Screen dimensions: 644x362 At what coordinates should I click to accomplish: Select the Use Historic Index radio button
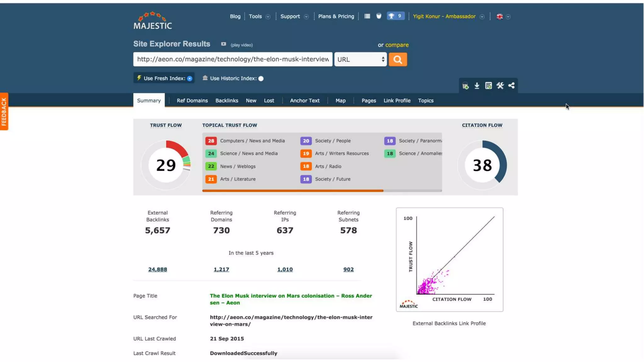click(x=261, y=79)
